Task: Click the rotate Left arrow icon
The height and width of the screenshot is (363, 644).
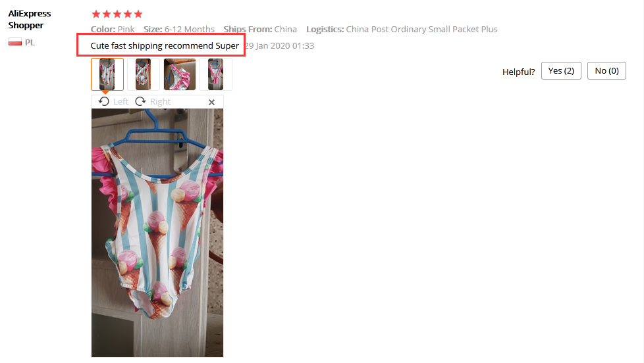Action: coord(104,101)
